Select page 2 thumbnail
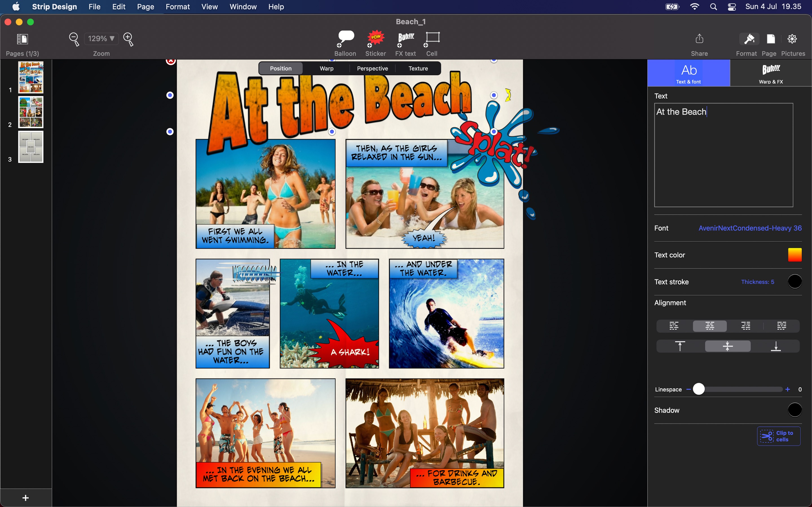 30,112
